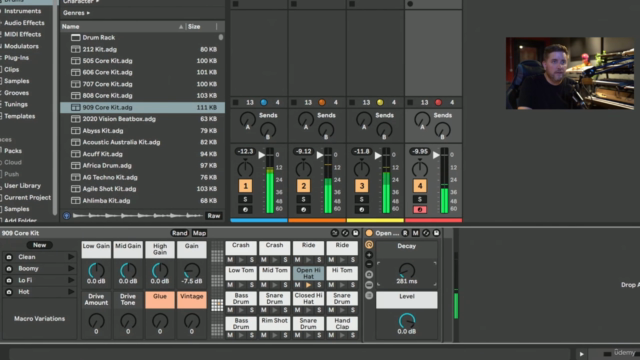Viewport: 640px width, 360px height.
Task: Click the Vintage macro button
Action: [191, 300]
